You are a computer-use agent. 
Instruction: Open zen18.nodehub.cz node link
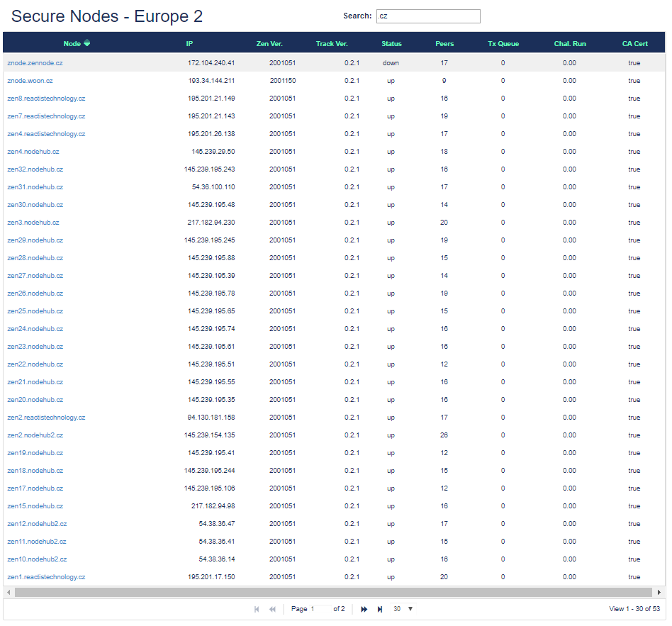point(35,470)
